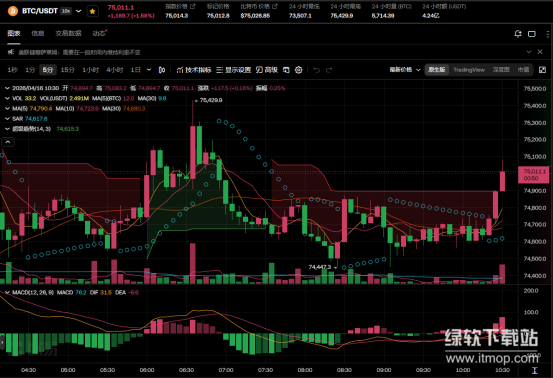Open index price external link icon

point(193,6)
